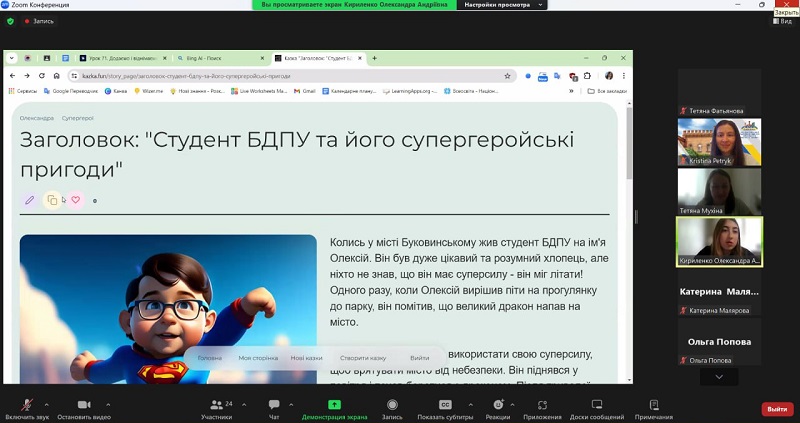Expand chat options arrow next to Чат
Screen dimensions: 800x423
(291, 405)
